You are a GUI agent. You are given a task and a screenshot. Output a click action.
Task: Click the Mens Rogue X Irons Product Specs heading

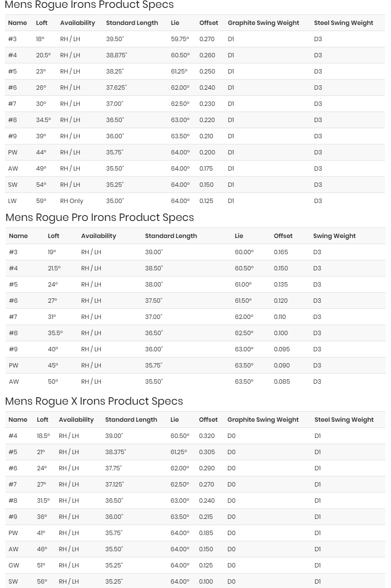click(94, 401)
